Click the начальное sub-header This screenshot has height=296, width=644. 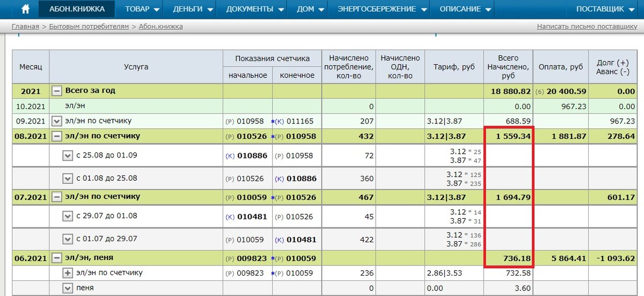pyautogui.click(x=247, y=75)
